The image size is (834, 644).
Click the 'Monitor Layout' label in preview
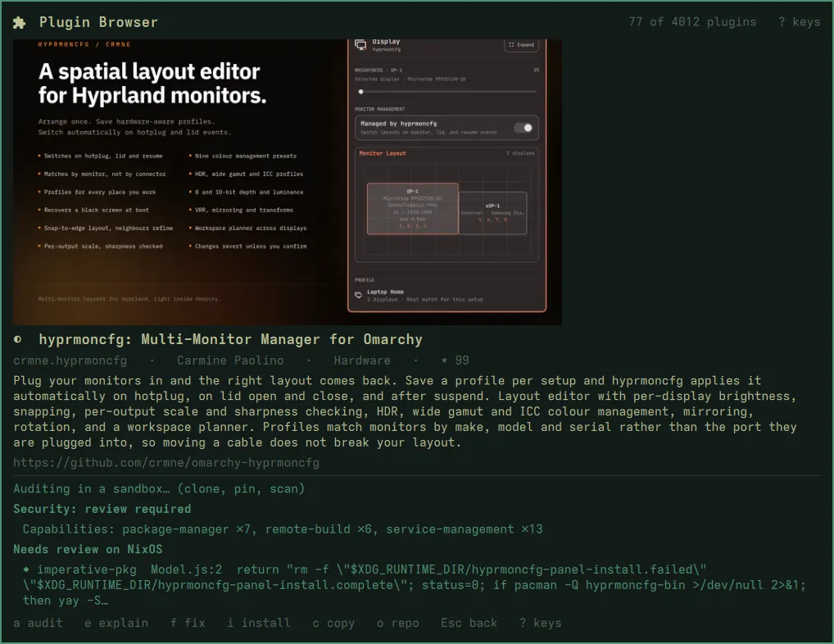(x=383, y=153)
